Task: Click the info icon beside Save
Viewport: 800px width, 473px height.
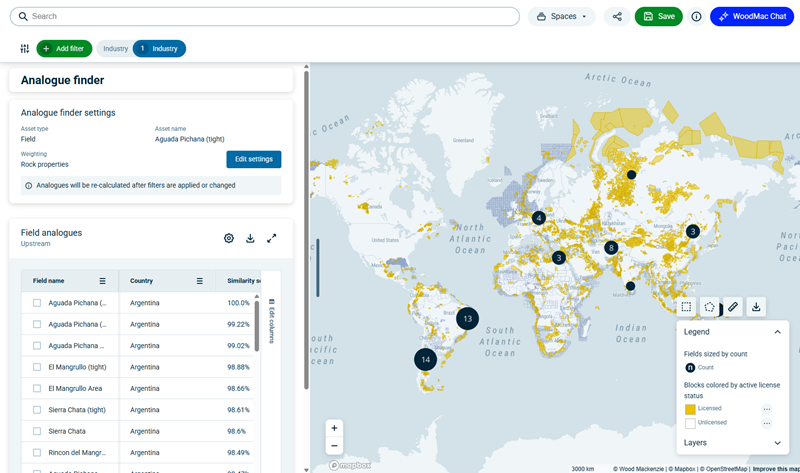Action: pyautogui.click(x=696, y=17)
